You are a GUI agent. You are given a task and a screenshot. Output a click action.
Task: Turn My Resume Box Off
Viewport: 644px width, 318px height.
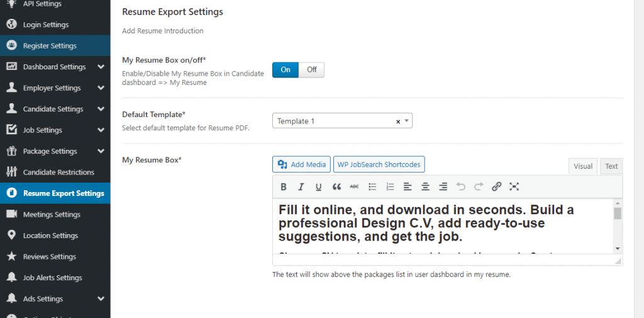point(312,70)
